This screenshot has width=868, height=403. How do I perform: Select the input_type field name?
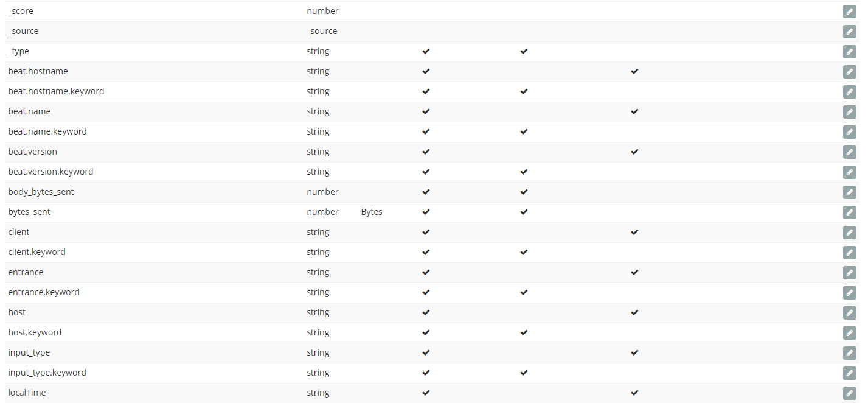pyautogui.click(x=29, y=352)
